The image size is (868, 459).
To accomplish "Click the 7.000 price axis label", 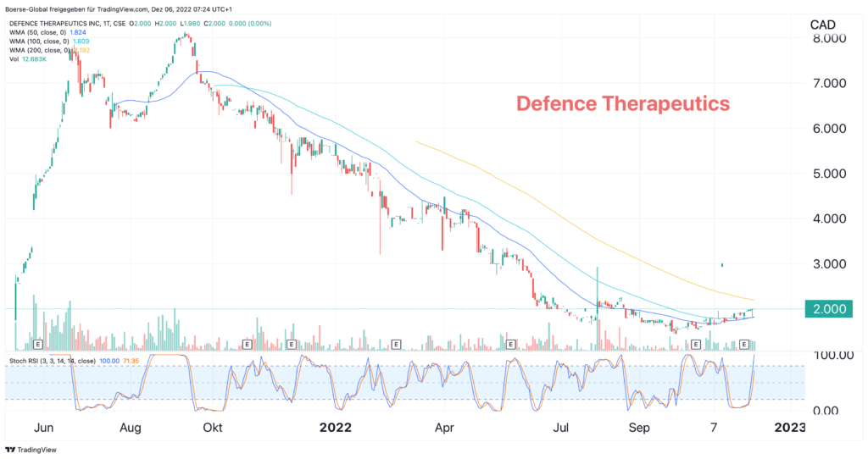I will pos(829,84).
